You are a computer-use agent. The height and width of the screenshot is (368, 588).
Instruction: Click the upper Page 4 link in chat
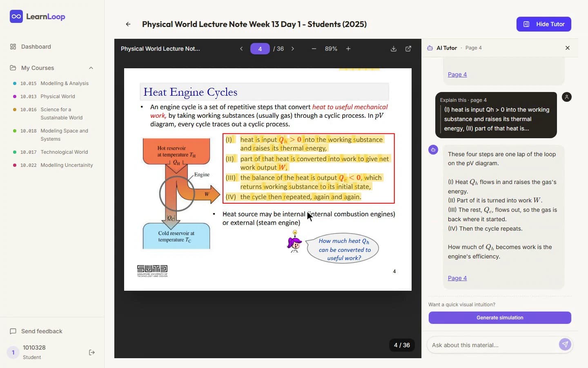(457, 74)
